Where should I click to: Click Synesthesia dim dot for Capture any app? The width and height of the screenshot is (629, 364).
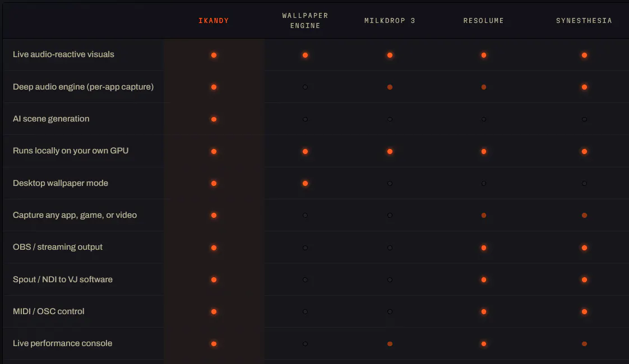pyautogui.click(x=585, y=215)
